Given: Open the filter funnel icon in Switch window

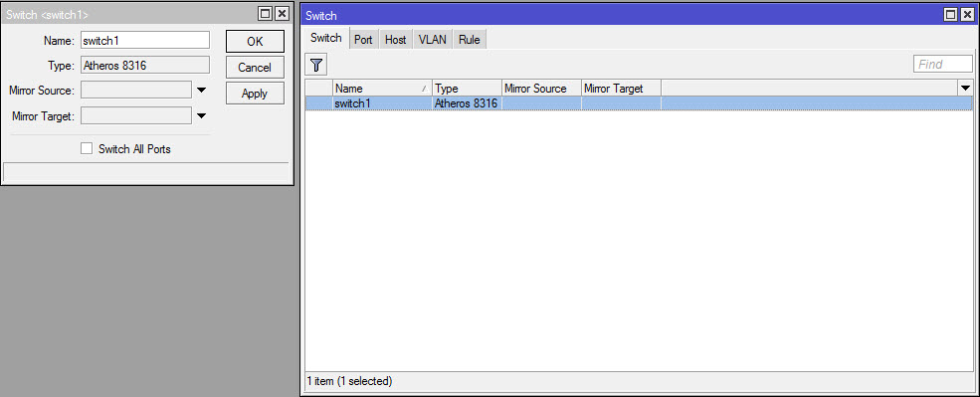Looking at the screenshot, I should 316,65.
